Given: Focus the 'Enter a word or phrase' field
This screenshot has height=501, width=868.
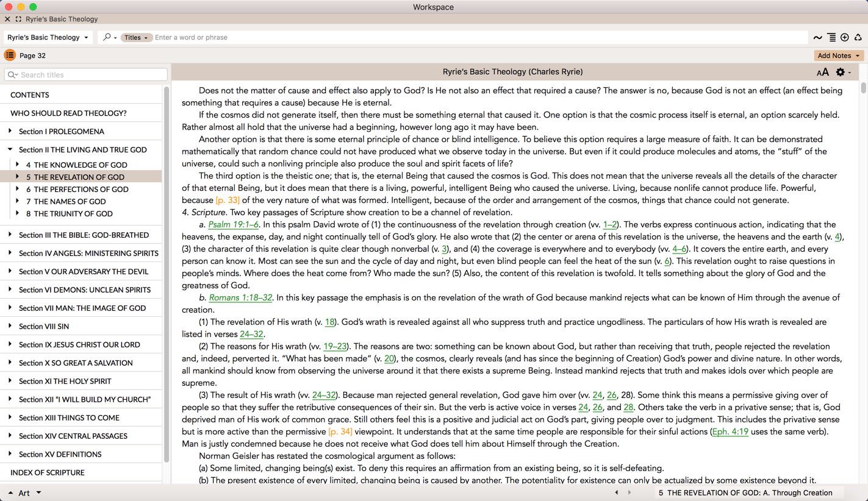Looking at the screenshot, I should click(479, 37).
